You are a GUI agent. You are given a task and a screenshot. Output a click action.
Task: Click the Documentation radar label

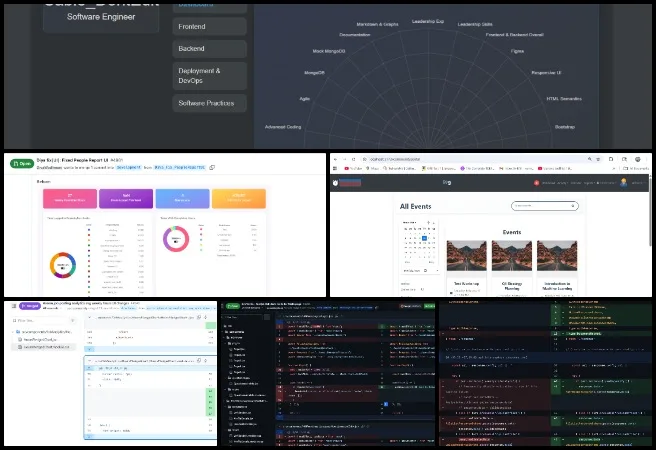(x=355, y=35)
